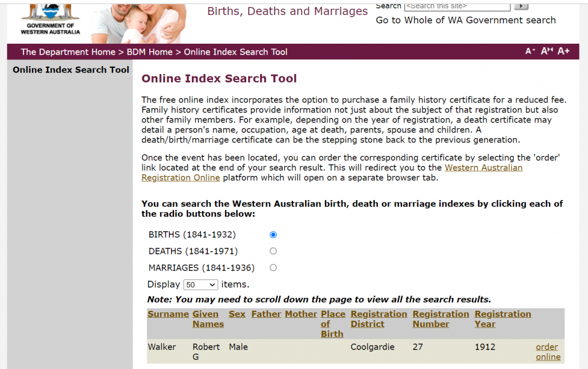Open the Display items count dropdown
This screenshot has width=588, height=369.
click(200, 285)
